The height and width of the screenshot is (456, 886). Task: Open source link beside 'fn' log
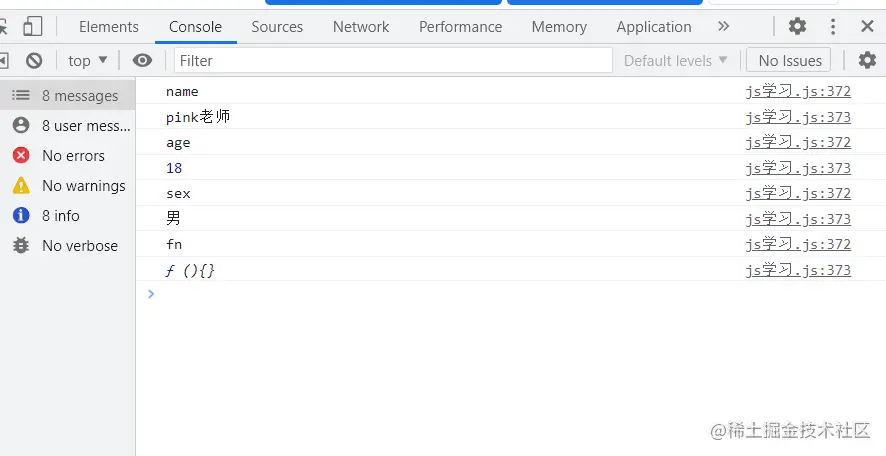click(798, 244)
